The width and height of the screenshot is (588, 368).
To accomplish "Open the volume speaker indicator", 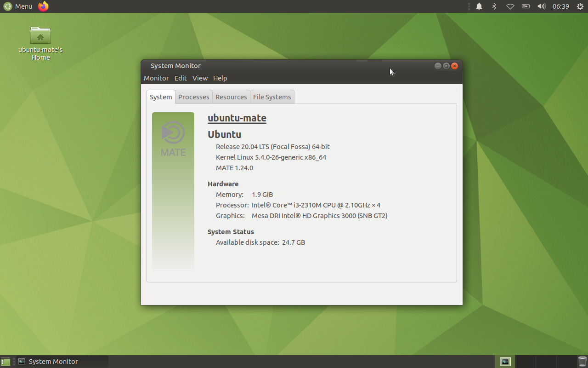I will pyautogui.click(x=542, y=6).
